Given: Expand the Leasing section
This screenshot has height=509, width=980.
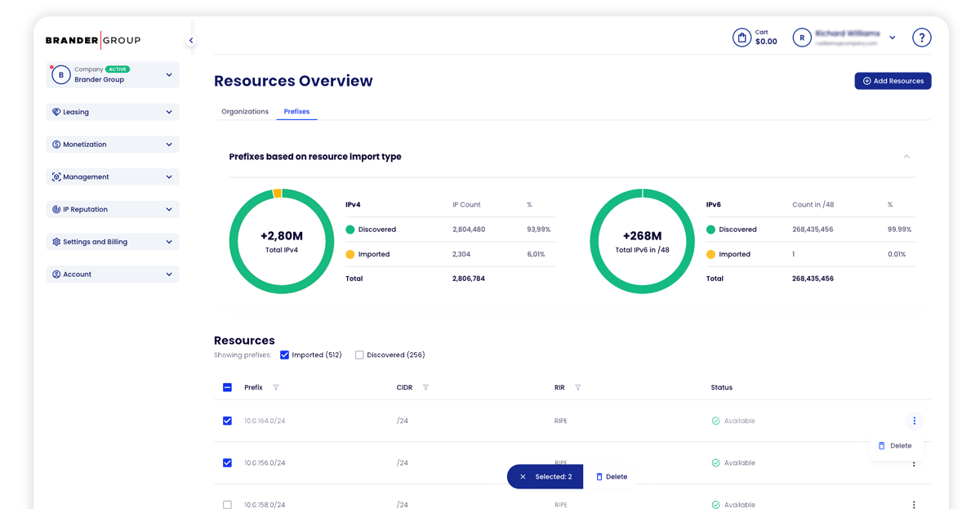Looking at the screenshot, I should (x=169, y=111).
